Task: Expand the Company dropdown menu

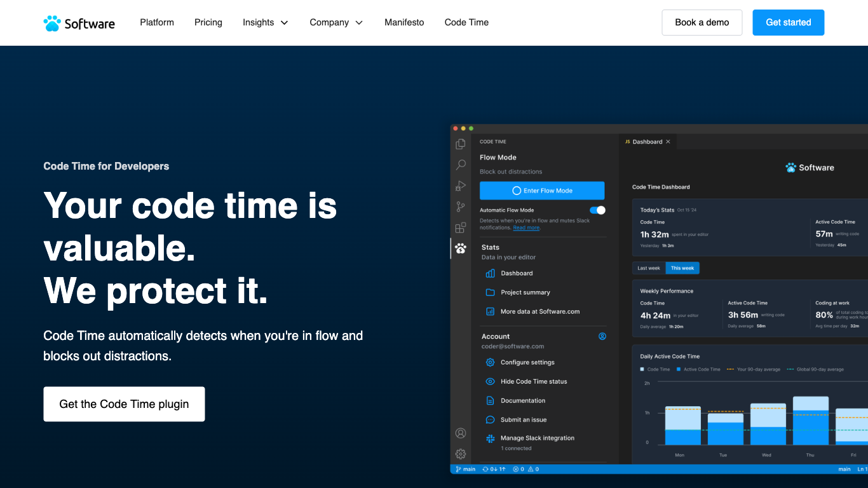Action: pos(336,23)
